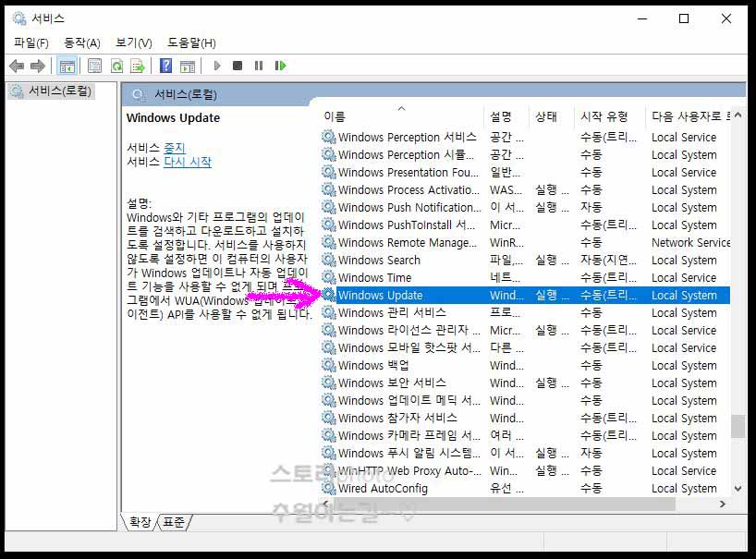
Task: Click the 중지 service link
Action: click(x=175, y=148)
